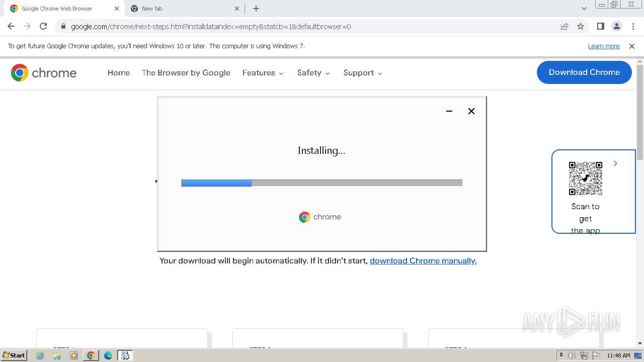The width and height of the screenshot is (644, 362).
Task: Open a new tab with the plus button
Action: [256, 9]
